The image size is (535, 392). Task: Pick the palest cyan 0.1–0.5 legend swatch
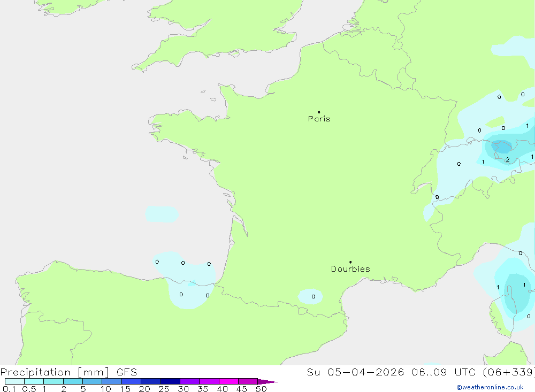14,381
